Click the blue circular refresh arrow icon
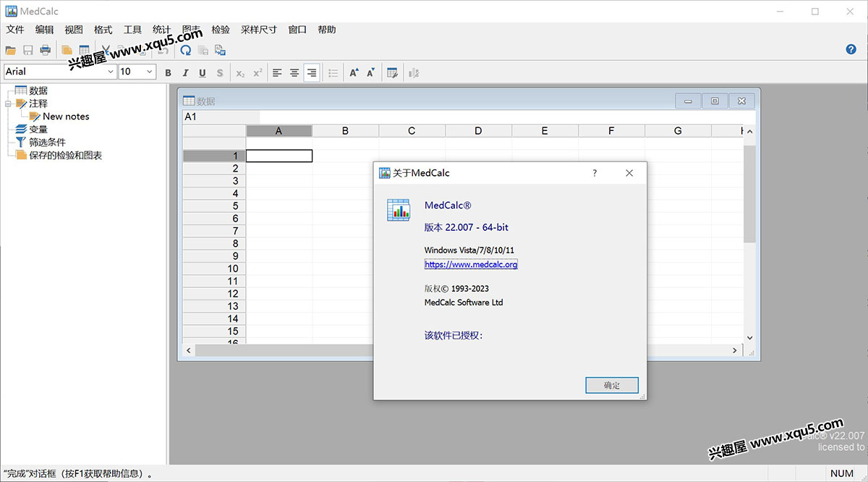 point(186,50)
